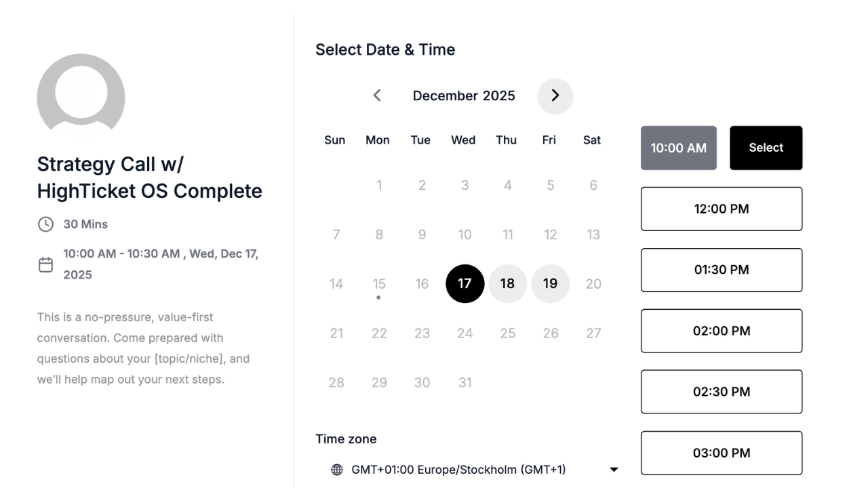Select the 02:00 PM time slot

coord(721,331)
